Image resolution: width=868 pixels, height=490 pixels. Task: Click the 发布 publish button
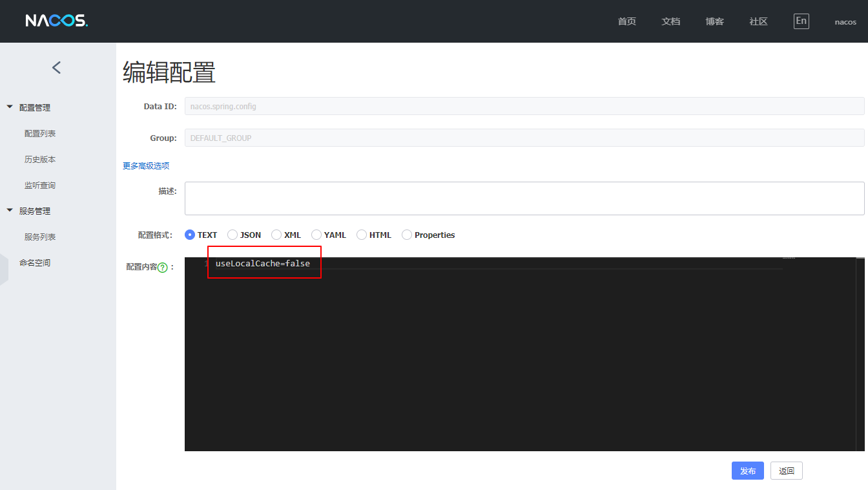pos(748,471)
